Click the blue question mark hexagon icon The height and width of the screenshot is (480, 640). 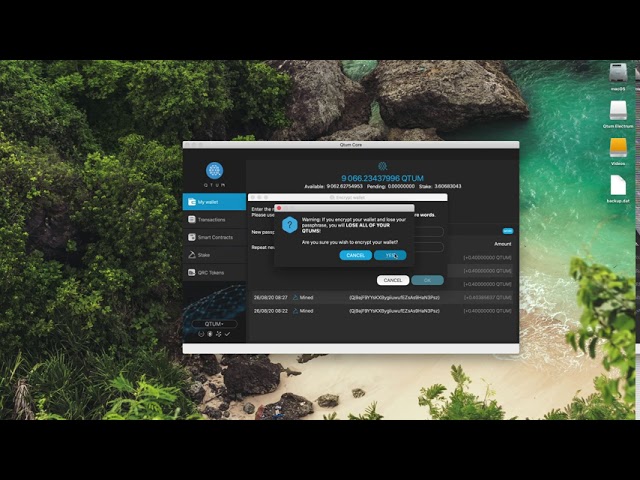[x=290, y=225]
